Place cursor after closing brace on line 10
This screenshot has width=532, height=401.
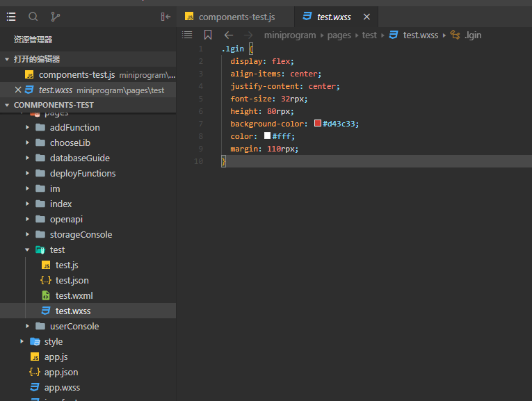coord(226,161)
